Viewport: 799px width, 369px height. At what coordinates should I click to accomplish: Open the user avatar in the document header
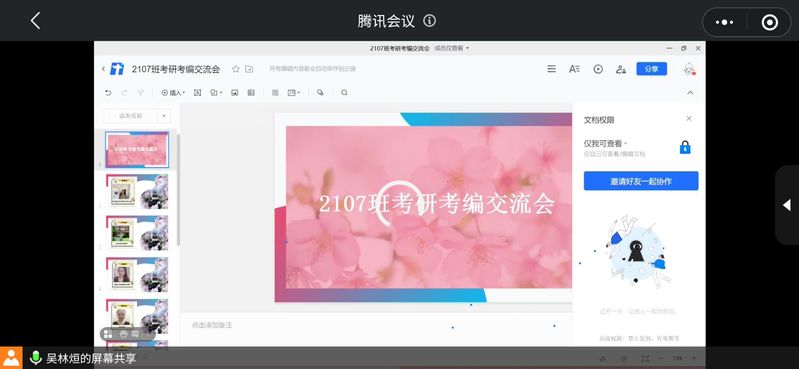[x=689, y=69]
